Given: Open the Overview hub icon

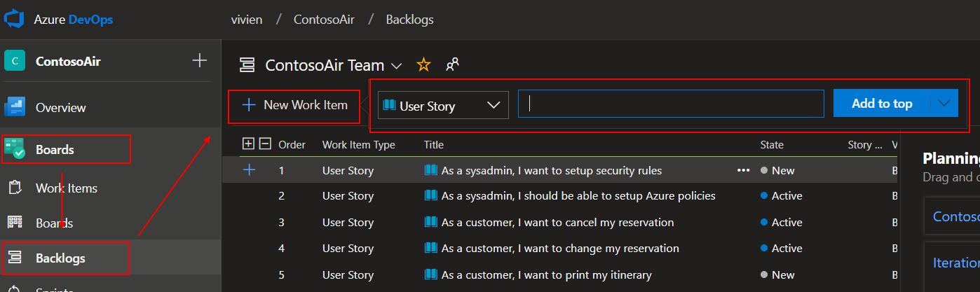Looking at the screenshot, I should (x=15, y=107).
